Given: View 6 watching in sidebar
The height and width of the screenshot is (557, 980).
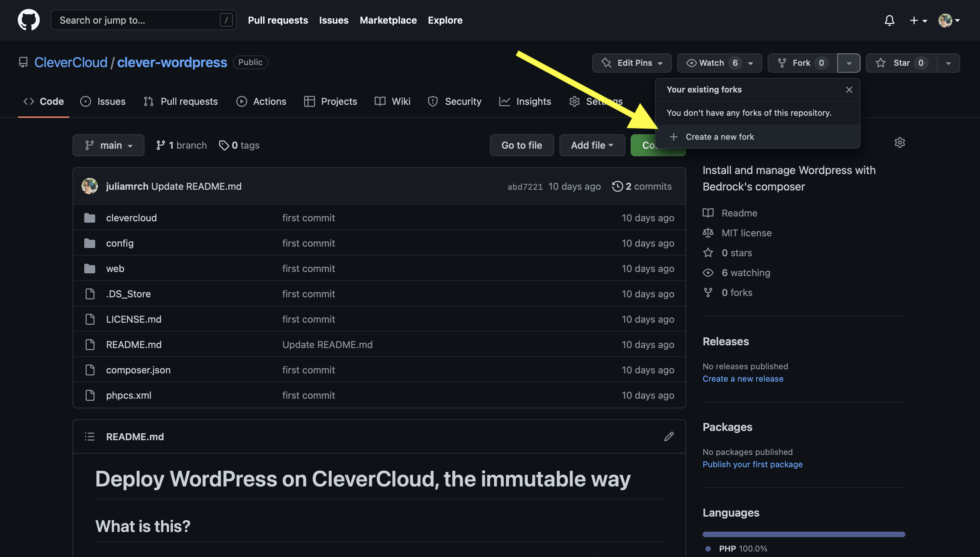Looking at the screenshot, I should (x=737, y=273).
